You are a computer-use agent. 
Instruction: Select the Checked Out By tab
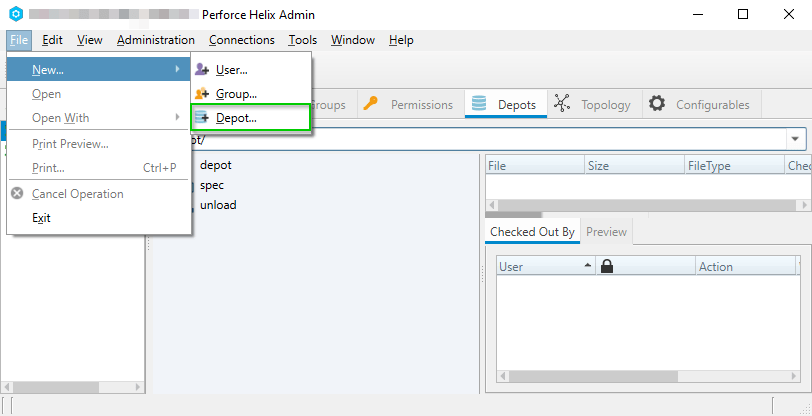pyautogui.click(x=532, y=232)
